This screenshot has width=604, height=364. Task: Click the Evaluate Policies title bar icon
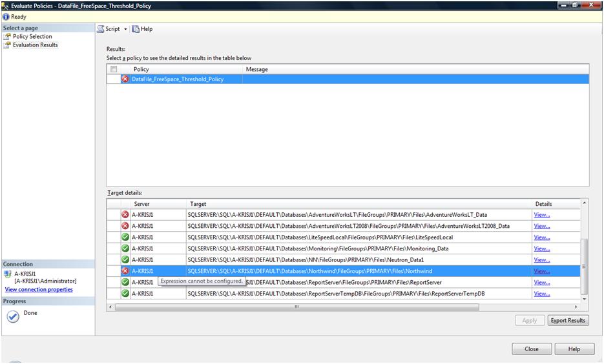point(5,6)
